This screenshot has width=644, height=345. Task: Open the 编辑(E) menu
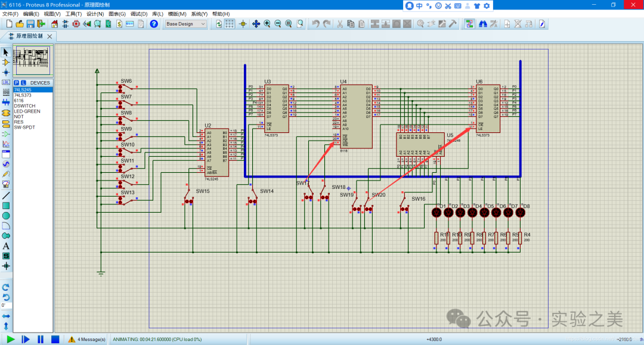point(31,14)
